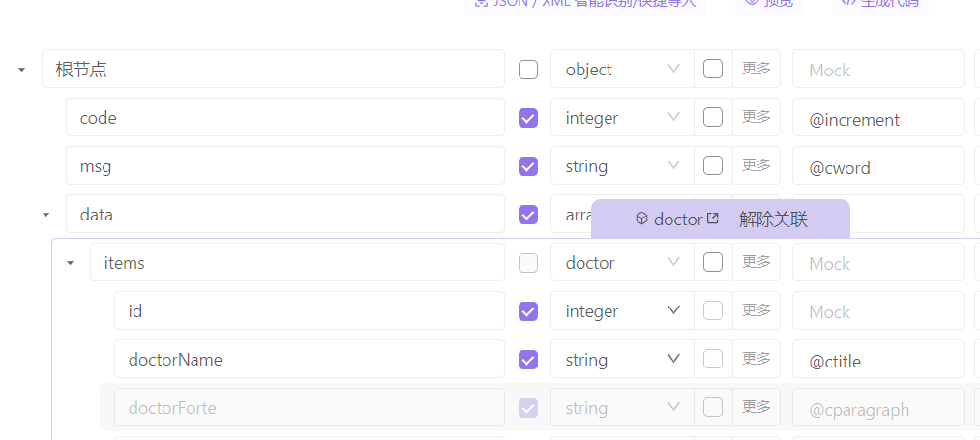Click the external link icon beside doctor
980x440 pixels.
713,219
